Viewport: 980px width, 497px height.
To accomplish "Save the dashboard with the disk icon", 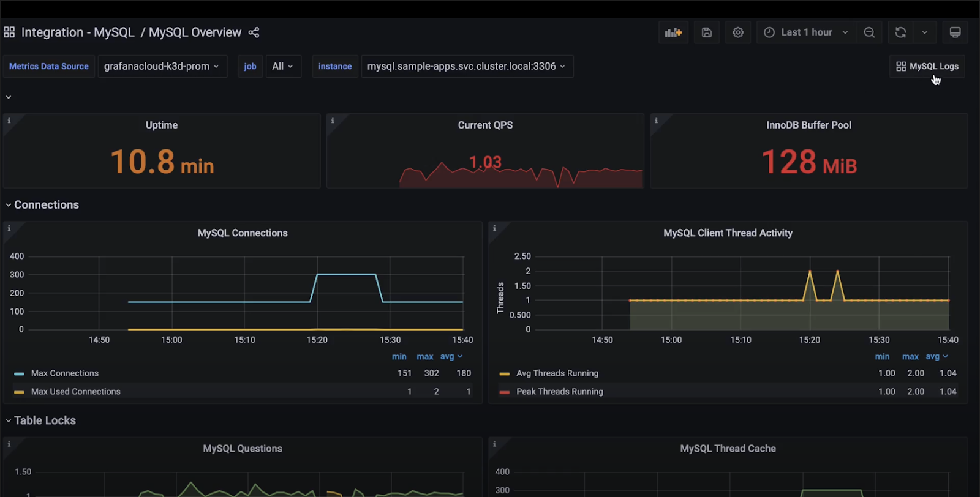I will [x=707, y=32].
